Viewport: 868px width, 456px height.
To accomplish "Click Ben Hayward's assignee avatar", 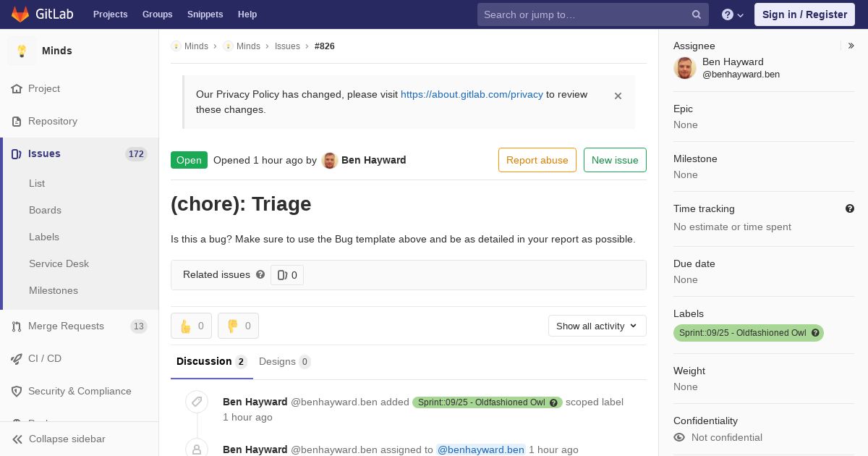I will (x=685, y=68).
